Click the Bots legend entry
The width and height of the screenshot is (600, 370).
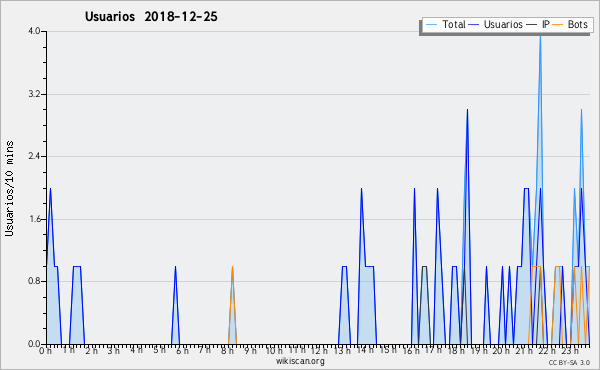(570, 24)
